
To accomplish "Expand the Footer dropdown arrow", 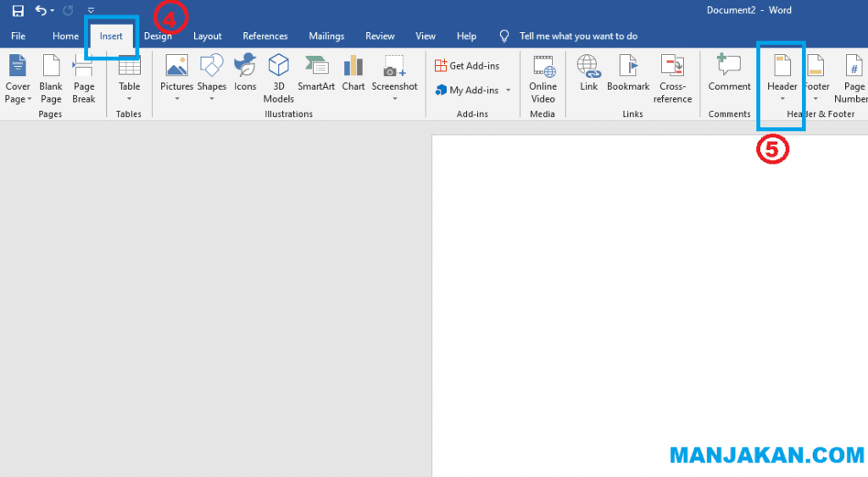I will (815, 99).
